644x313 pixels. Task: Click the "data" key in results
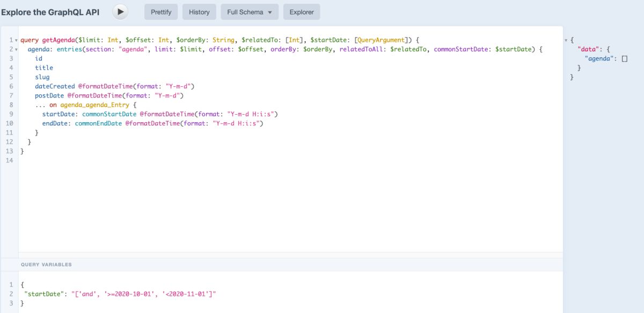588,49
